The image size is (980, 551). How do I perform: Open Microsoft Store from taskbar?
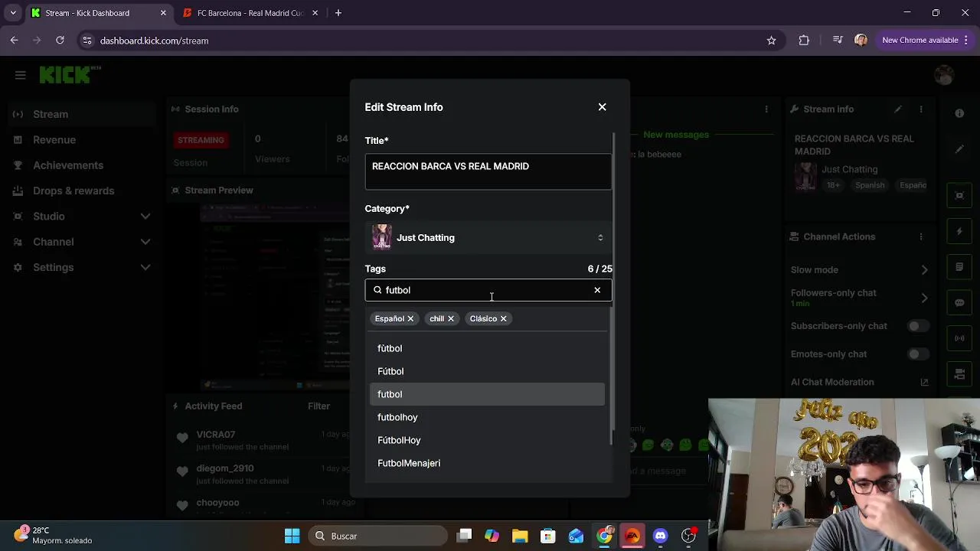(547, 536)
